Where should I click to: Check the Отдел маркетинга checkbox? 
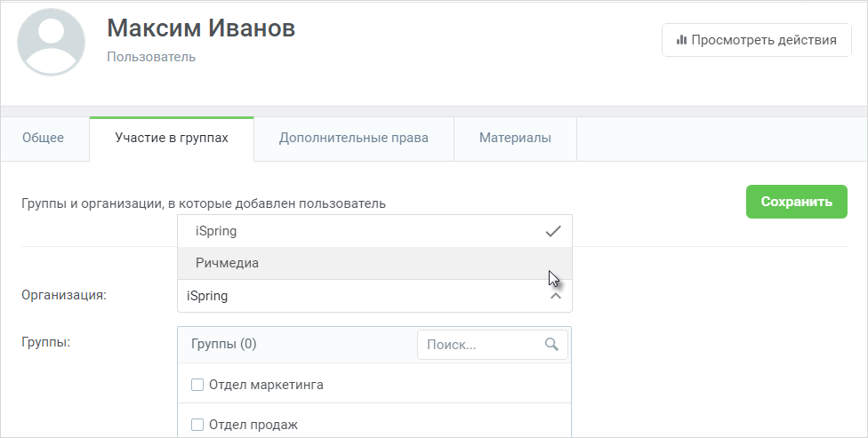click(x=197, y=385)
